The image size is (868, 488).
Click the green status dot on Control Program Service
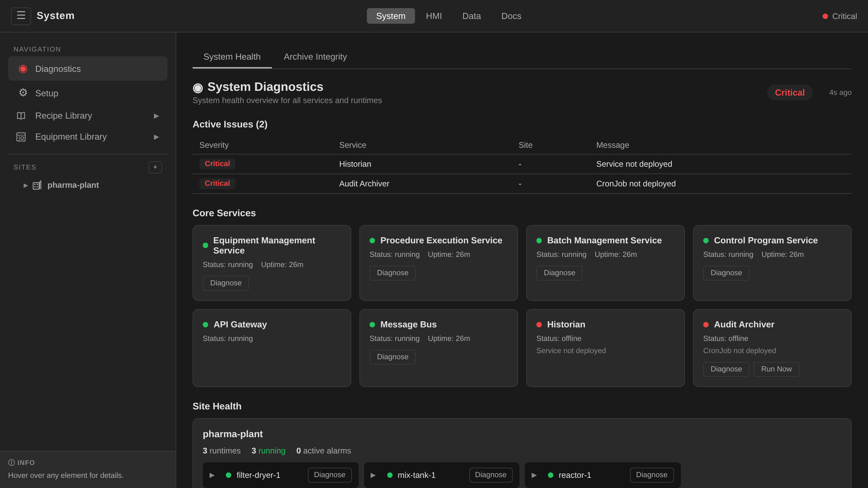706,241
